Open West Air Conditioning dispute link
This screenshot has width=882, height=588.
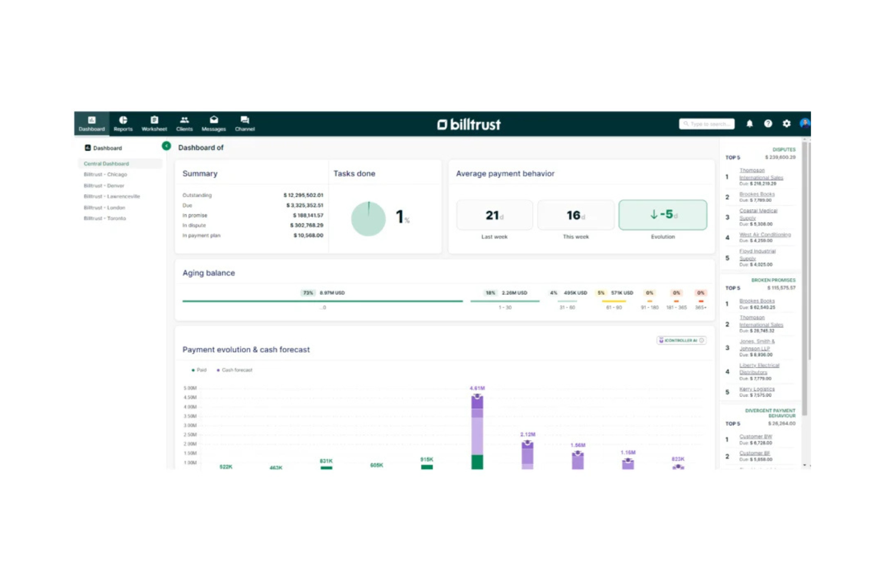pos(765,235)
